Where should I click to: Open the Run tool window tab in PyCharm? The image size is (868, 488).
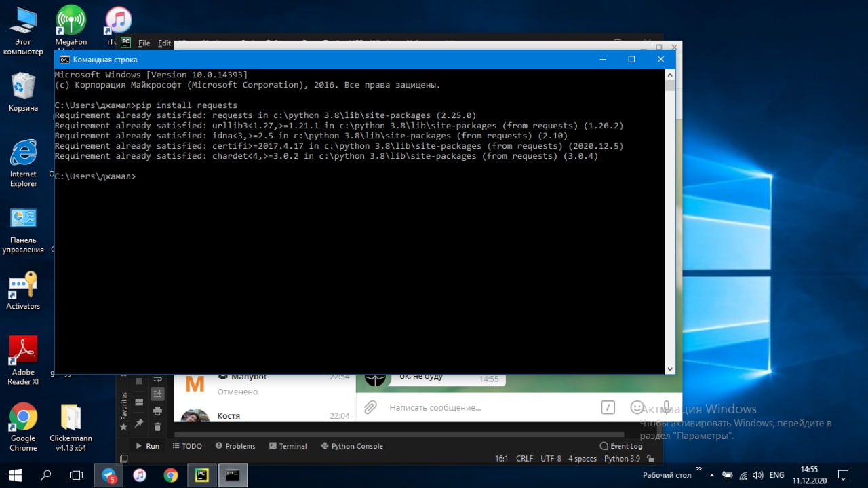(x=147, y=446)
